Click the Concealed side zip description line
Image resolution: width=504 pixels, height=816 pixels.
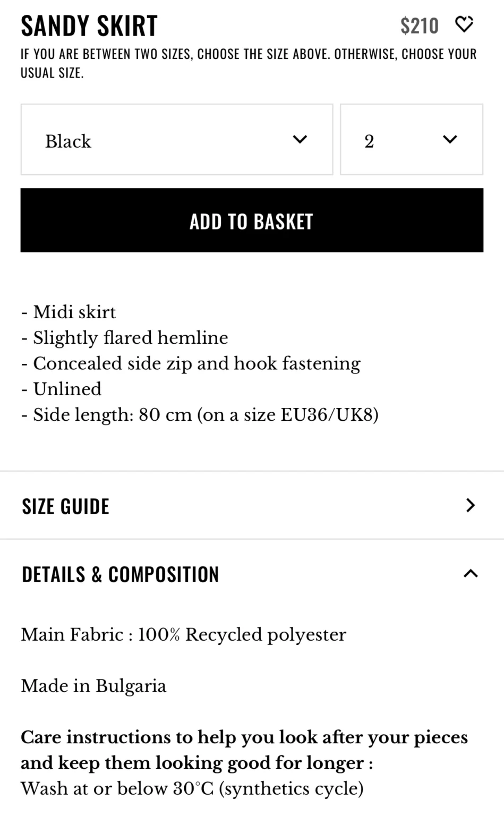[x=191, y=364]
